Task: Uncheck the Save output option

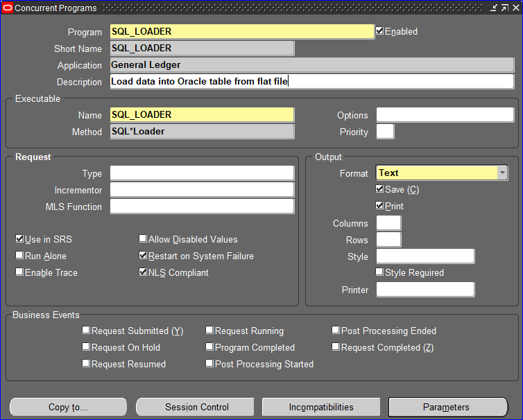Action: (379, 189)
